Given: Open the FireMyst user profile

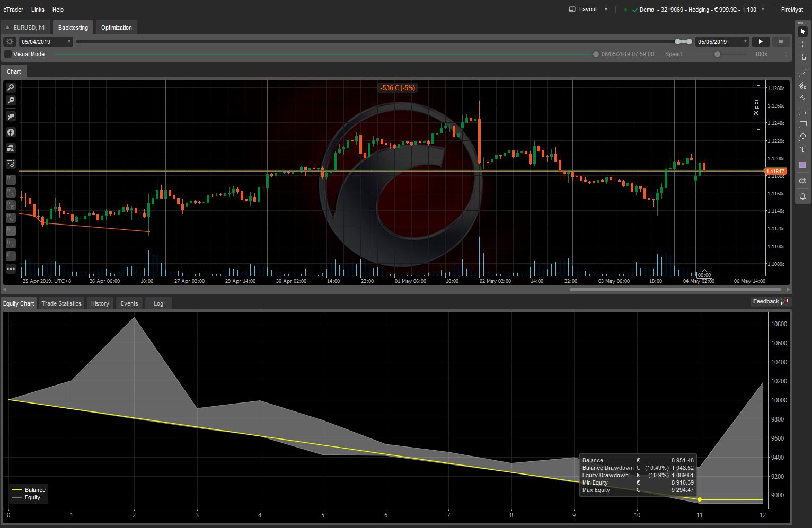Looking at the screenshot, I should [x=792, y=10].
